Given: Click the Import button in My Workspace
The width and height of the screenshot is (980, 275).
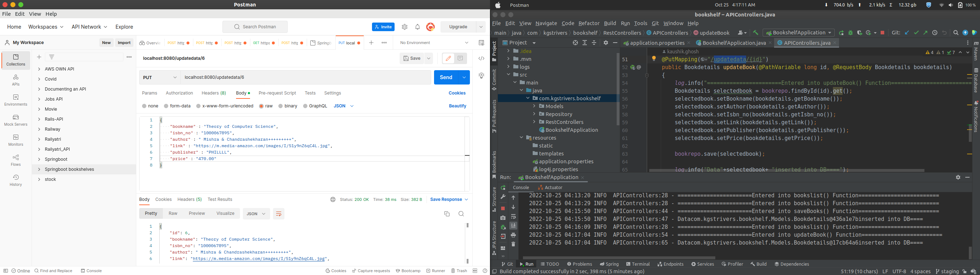Looking at the screenshot, I should pos(124,43).
